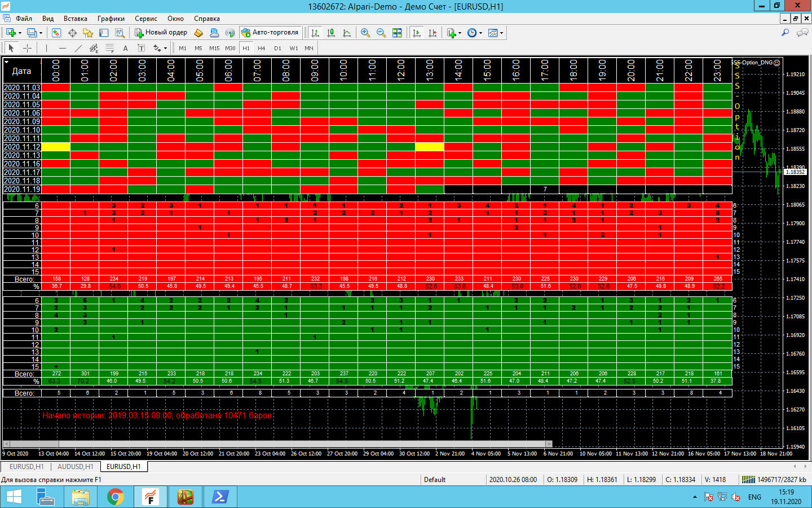The image size is (812, 508).
Task: Click the chart's horizontal scrollbar
Action: click(x=277, y=444)
